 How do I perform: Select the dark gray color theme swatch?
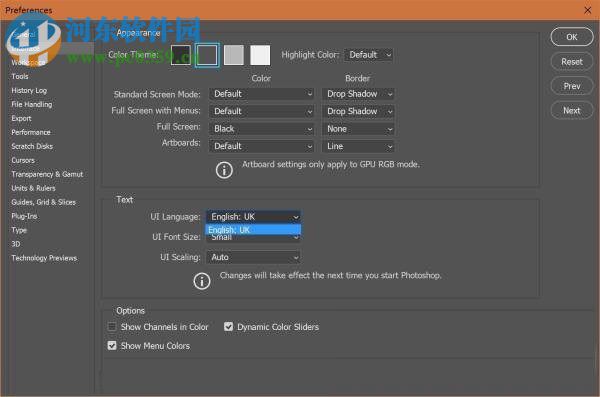(x=207, y=55)
